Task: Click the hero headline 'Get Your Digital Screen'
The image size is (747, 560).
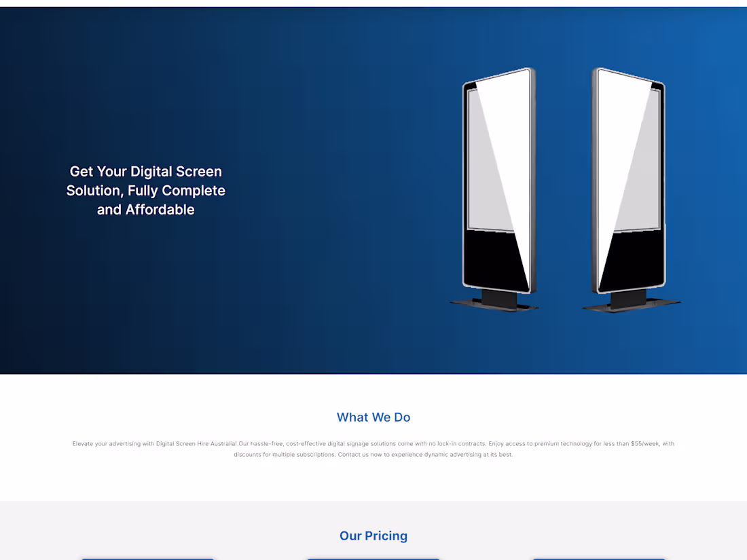Action: click(146, 172)
